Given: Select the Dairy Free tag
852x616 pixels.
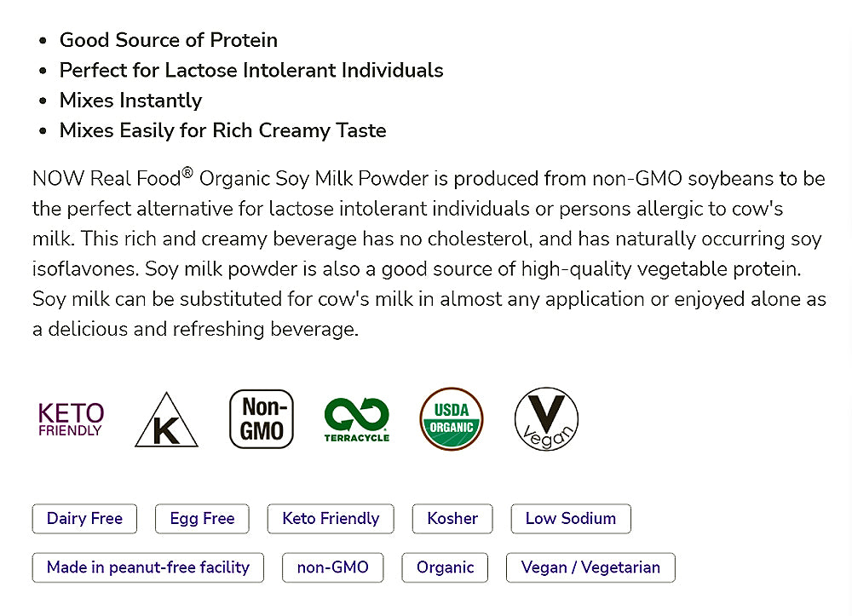Looking at the screenshot, I should point(84,519).
